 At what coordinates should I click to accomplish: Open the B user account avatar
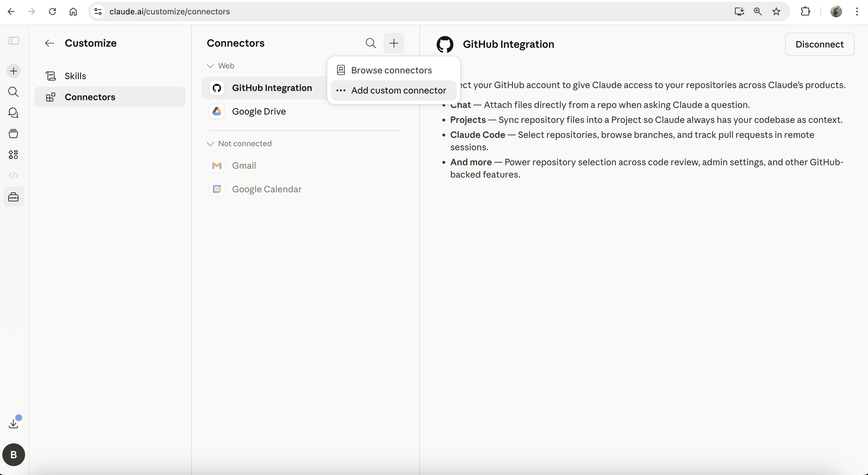14,455
